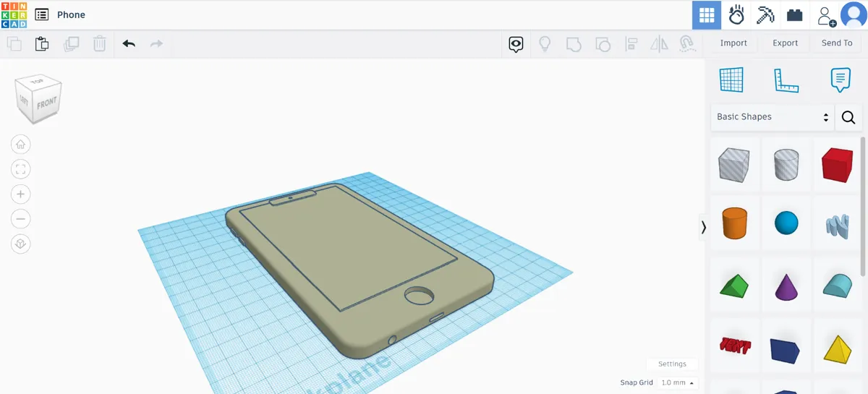This screenshot has width=868, height=394.
Task: Pick the blue Sphere shape
Action: click(786, 223)
